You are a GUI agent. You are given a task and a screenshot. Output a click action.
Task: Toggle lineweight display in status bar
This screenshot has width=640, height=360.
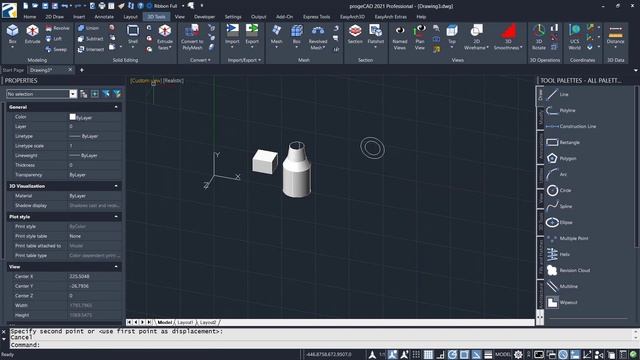click(x=488, y=355)
